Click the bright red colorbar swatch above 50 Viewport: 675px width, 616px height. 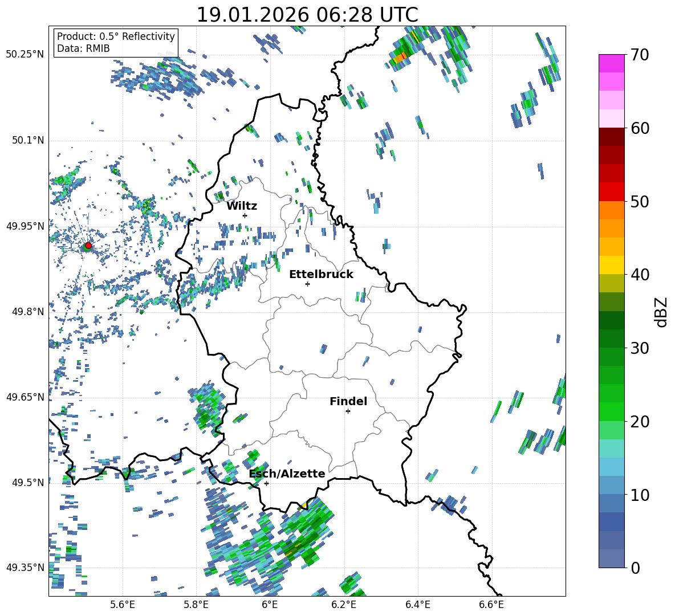(x=611, y=192)
